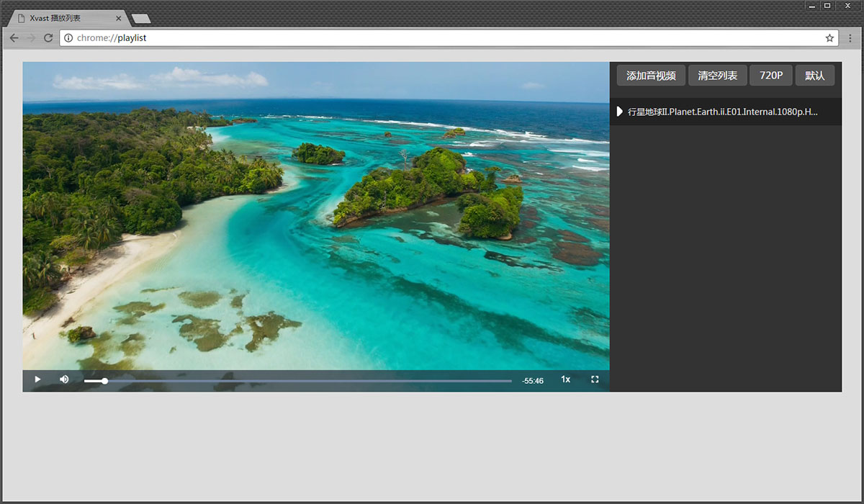Image resolution: width=864 pixels, height=504 pixels.
Task: Enter fullscreen video mode
Action: (x=595, y=379)
